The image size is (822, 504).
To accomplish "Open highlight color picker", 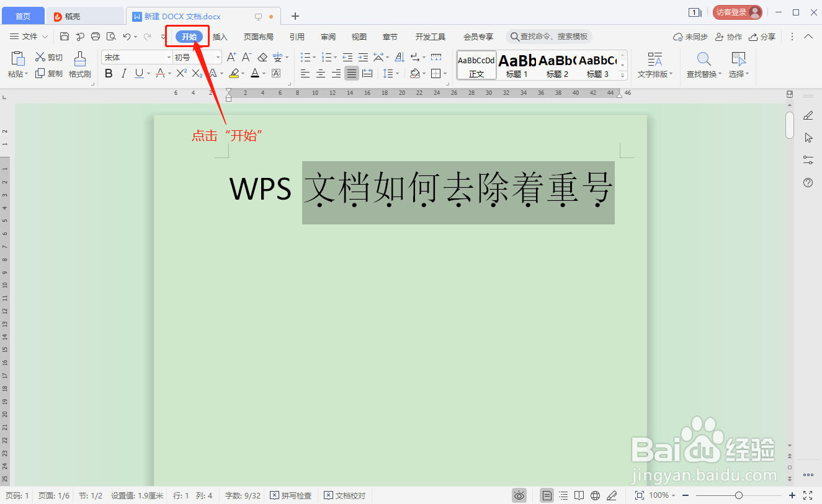I will coord(243,74).
